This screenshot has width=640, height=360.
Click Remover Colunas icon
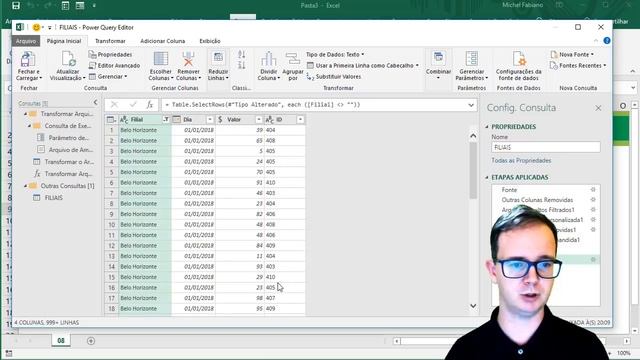click(x=188, y=59)
